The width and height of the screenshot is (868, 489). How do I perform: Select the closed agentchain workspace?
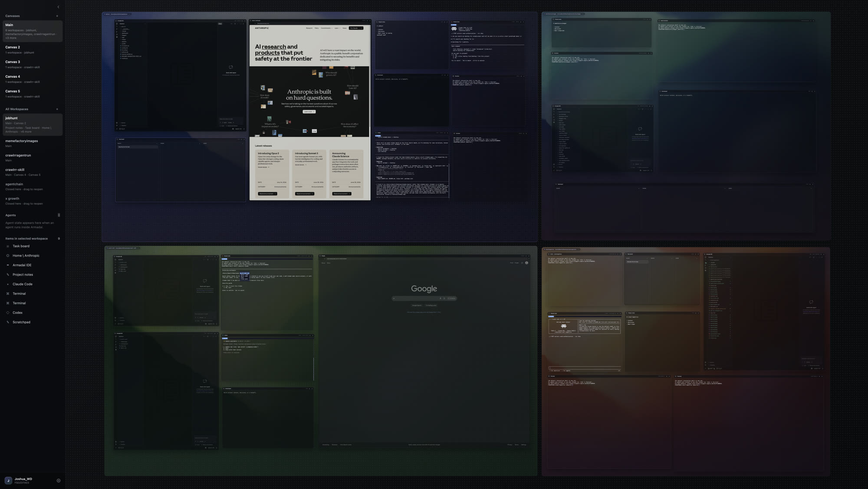pos(33,186)
